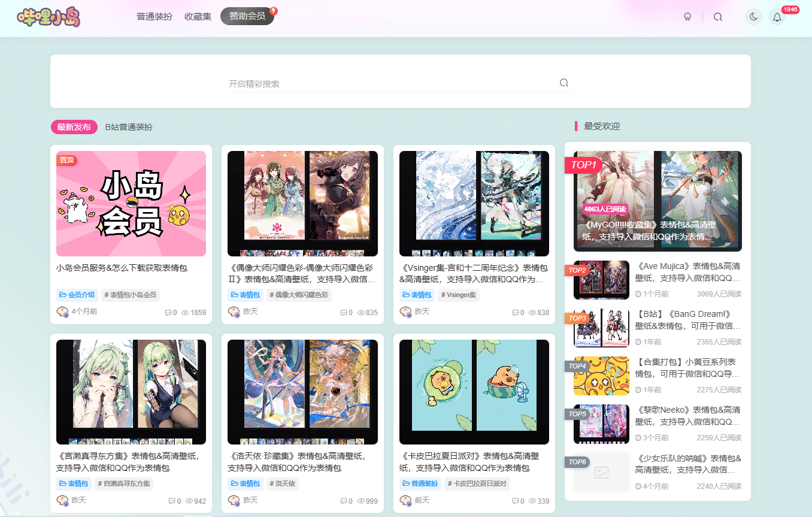Viewport: 812px width, 517px height.
Task: Open the 宫濑真寻东方集 thumbnail
Action: tap(131, 392)
